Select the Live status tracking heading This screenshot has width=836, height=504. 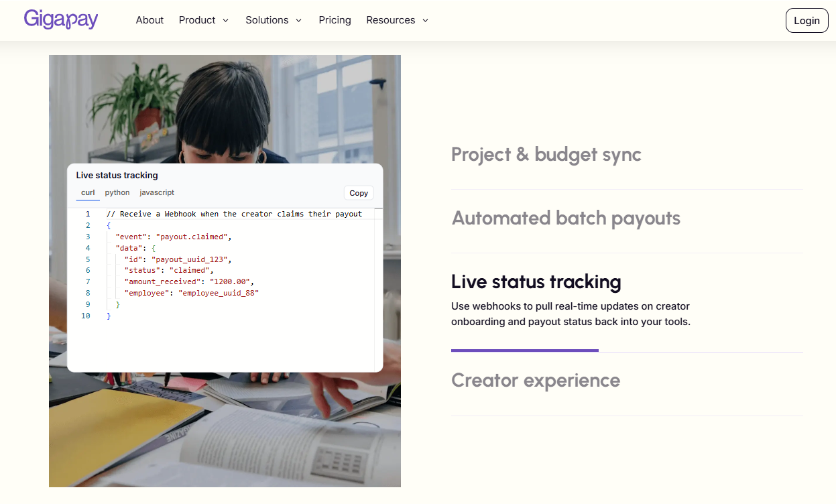[536, 281]
